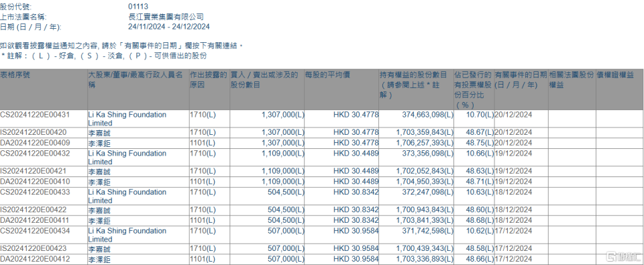Click serial number DA20241220E00412
Viewport: 644px width, 265px height.
tap(36, 259)
